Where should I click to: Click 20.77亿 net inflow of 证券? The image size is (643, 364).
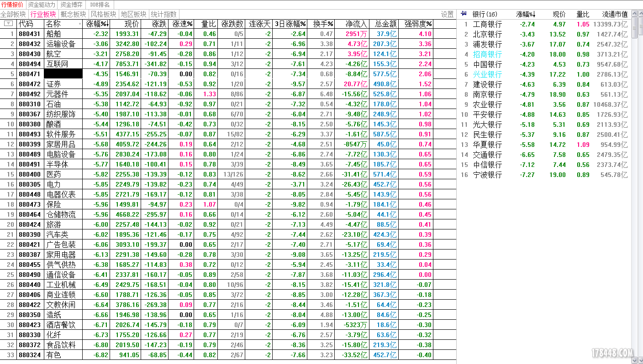(x=356, y=84)
